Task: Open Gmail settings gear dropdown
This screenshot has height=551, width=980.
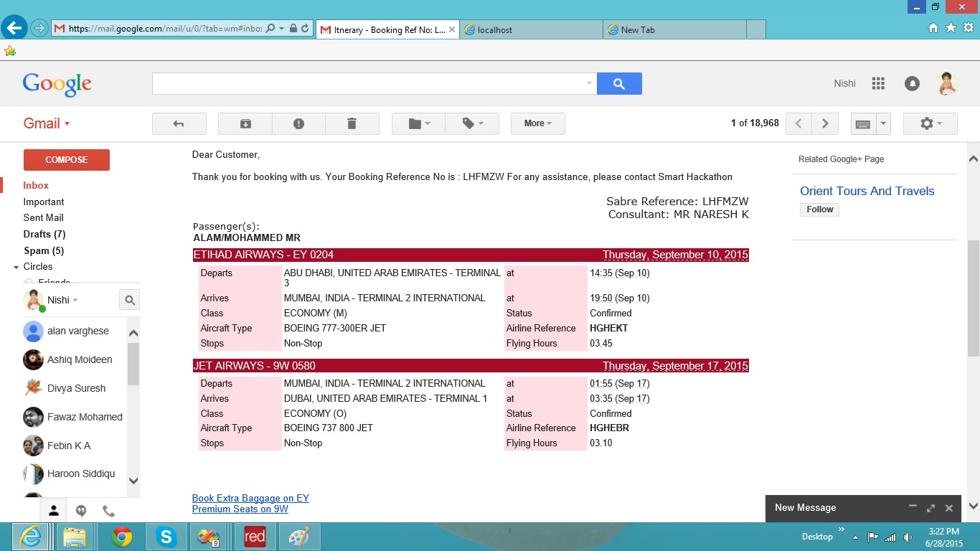Action: (x=930, y=123)
